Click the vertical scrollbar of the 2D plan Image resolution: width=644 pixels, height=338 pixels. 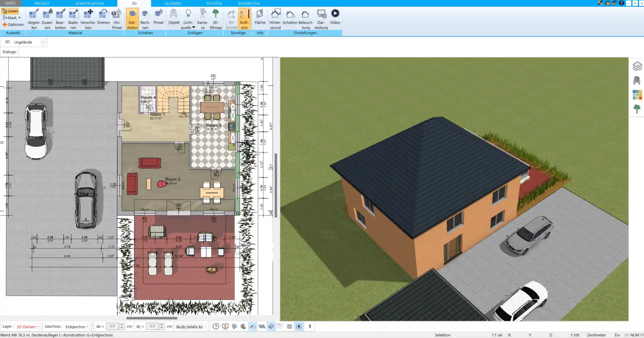276,185
